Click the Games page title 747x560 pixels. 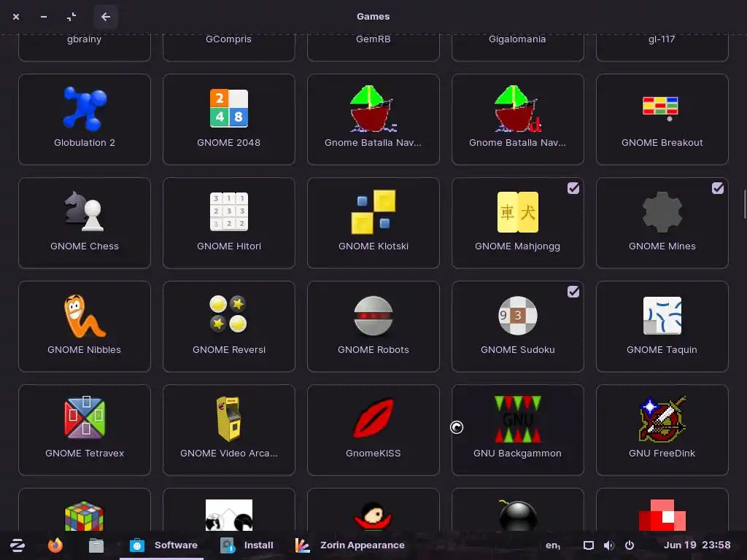(373, 17)
